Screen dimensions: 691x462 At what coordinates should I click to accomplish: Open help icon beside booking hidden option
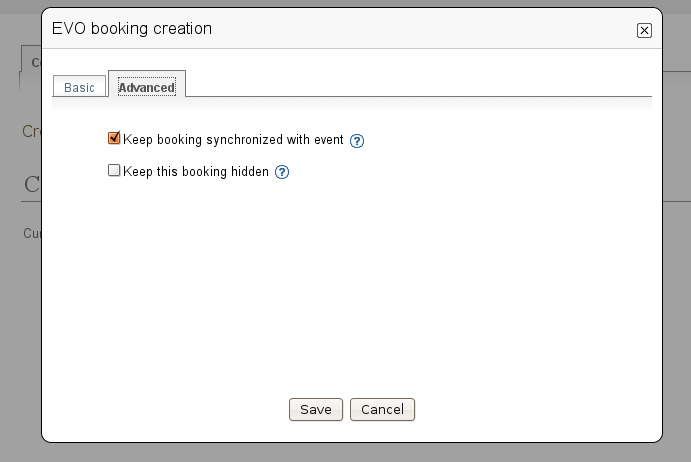282,172
